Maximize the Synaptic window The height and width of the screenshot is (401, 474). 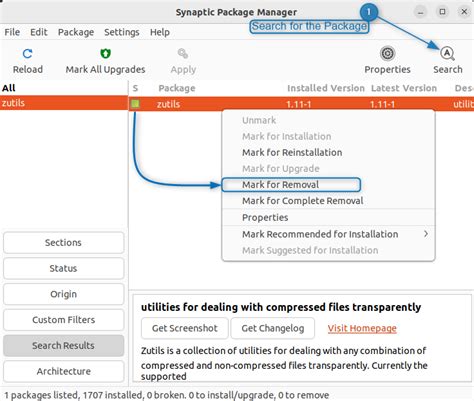coord(442,12)
